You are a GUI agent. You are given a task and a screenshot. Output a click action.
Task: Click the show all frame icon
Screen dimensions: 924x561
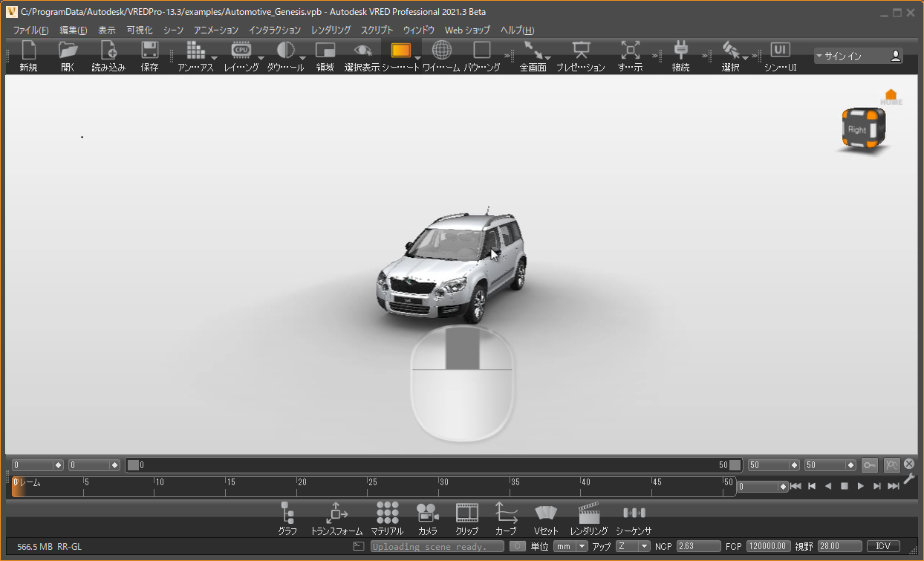click(x=630, y=50)
